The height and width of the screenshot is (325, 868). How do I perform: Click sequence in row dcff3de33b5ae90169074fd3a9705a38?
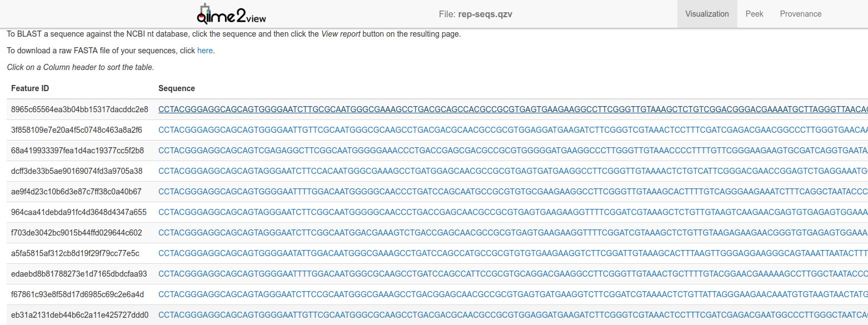(x=513, y=171)
